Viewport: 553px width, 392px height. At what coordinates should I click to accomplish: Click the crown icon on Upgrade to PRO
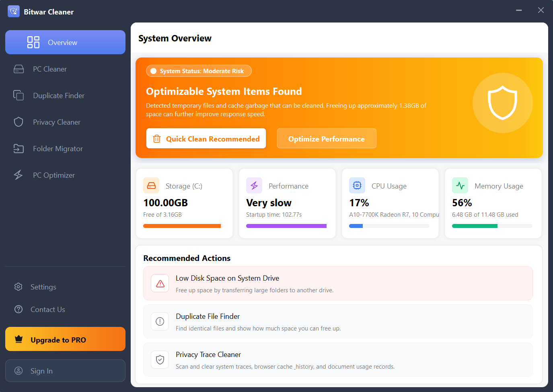point(19,339)
